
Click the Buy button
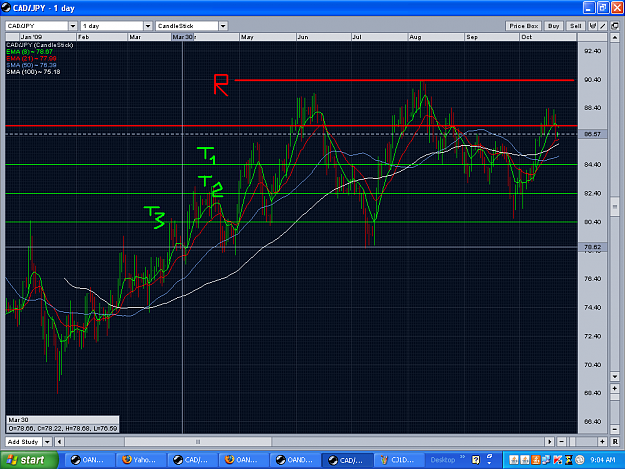[553, 26]
